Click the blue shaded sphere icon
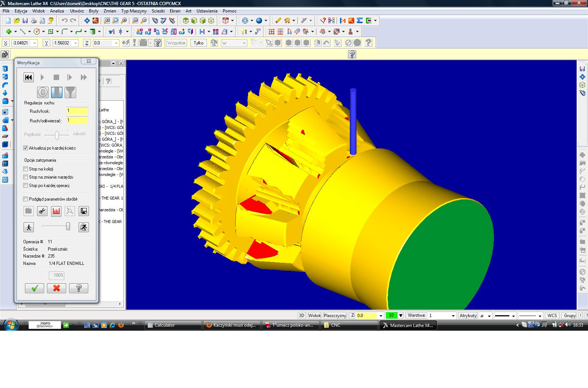588x388 pixels. [259, 21]
